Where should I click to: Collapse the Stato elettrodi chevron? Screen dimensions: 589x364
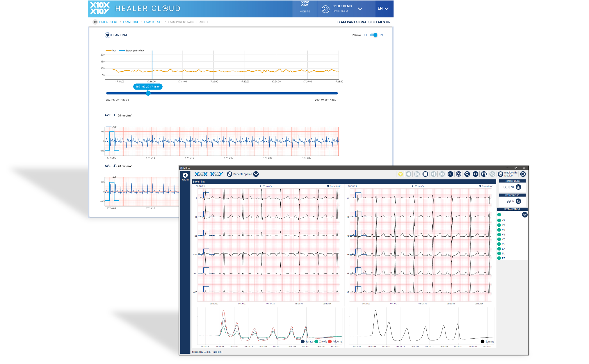(x=525, y=215)
